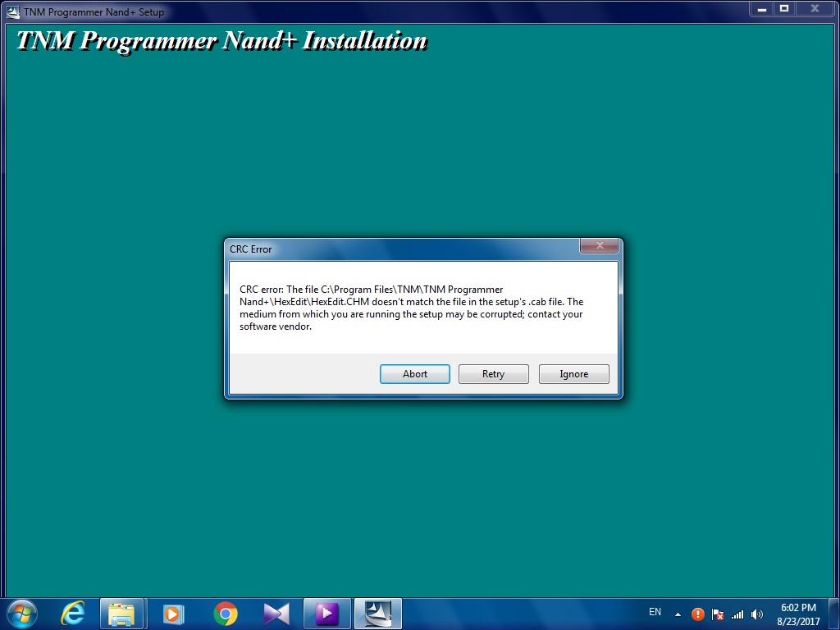This screenshot has width=840, height=630.
Task: Open the network signal tray icon
Action: point(737,614)
